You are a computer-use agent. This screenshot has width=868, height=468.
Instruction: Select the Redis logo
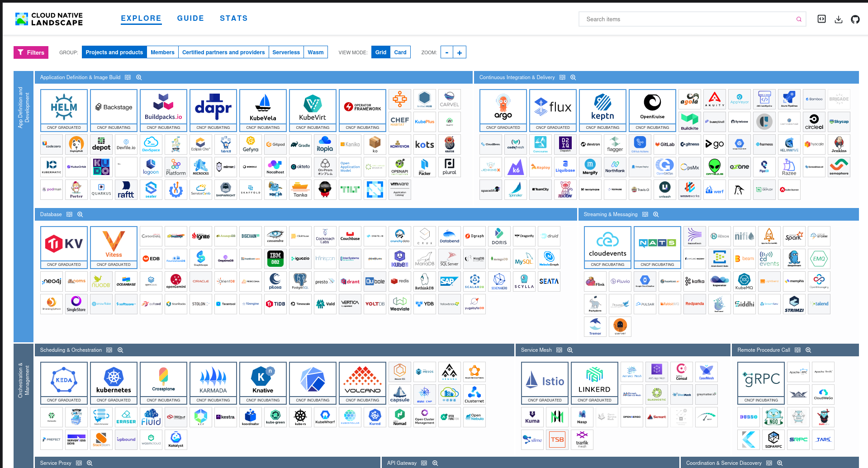coord(400,281)
